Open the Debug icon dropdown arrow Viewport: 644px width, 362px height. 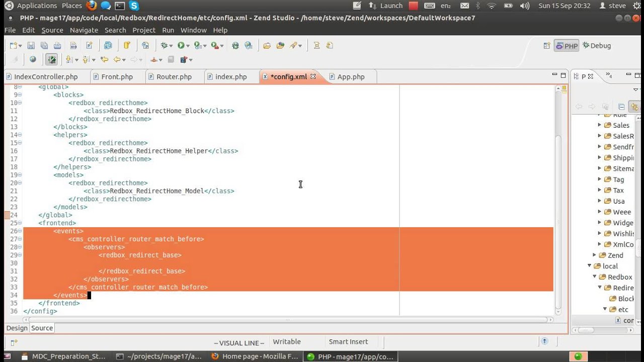[171, 46]
